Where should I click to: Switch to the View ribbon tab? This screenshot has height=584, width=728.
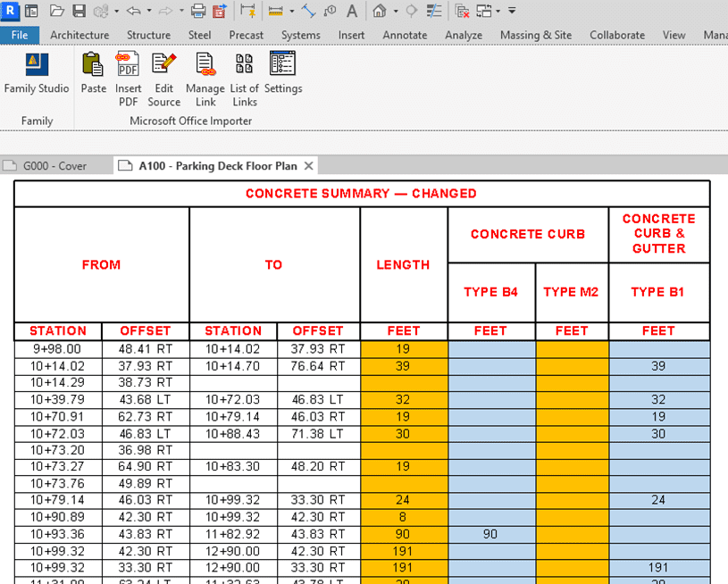pos(674,36)
